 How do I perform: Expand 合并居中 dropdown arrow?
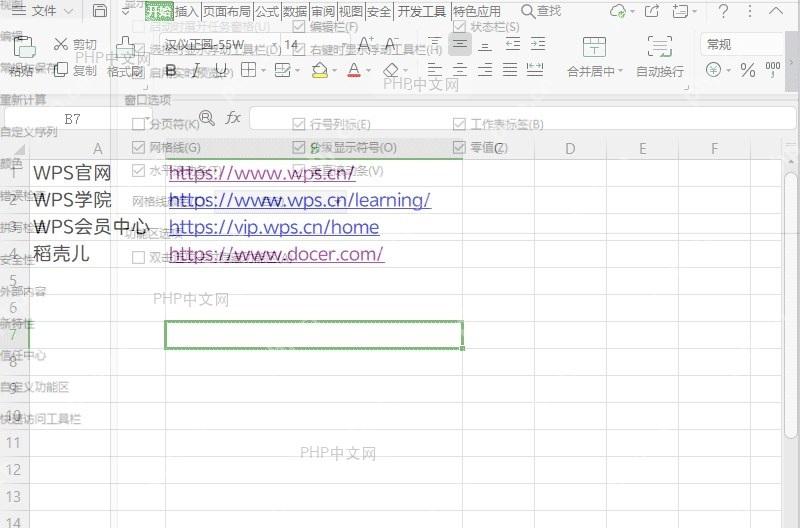click(x=620, y=71)
